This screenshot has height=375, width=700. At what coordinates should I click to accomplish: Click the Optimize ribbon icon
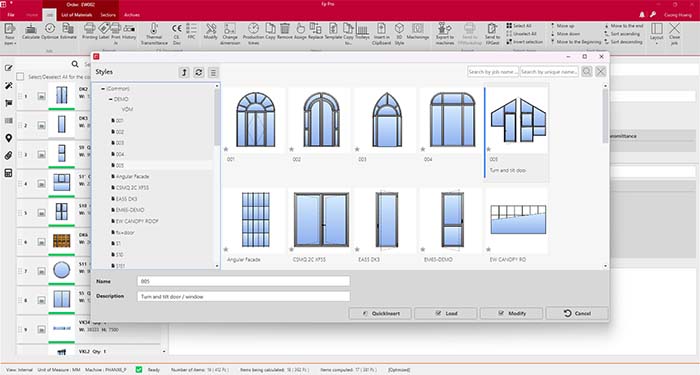[x=50, y=32]
